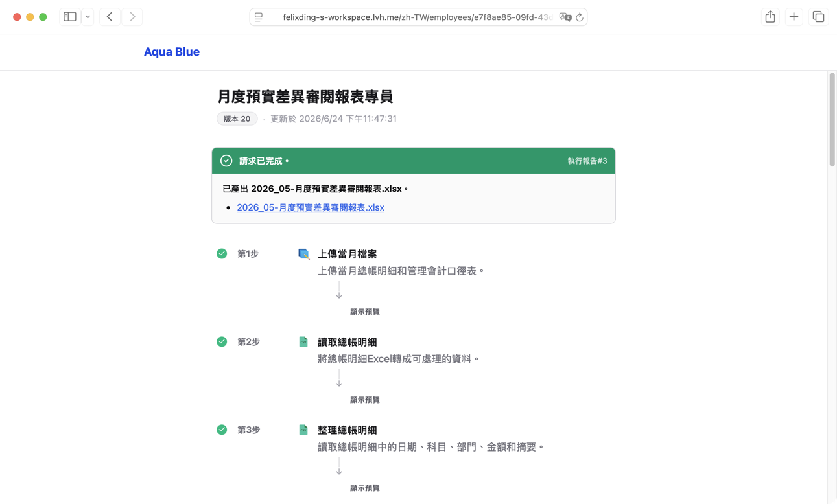
Task: Click description 上傳當月總帳明細和管理會計口徑表
Action: [401, 271]
